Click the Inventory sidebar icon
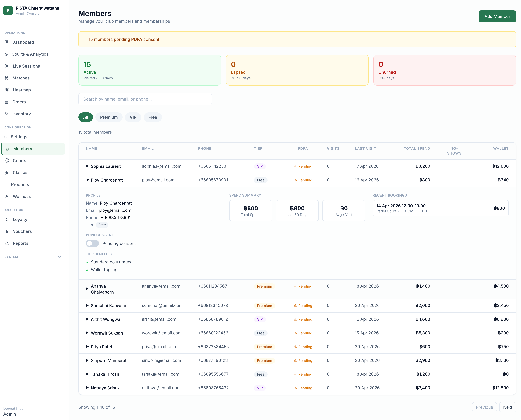Viewport: 521px width, 420px height. click(x=7, y=114)
